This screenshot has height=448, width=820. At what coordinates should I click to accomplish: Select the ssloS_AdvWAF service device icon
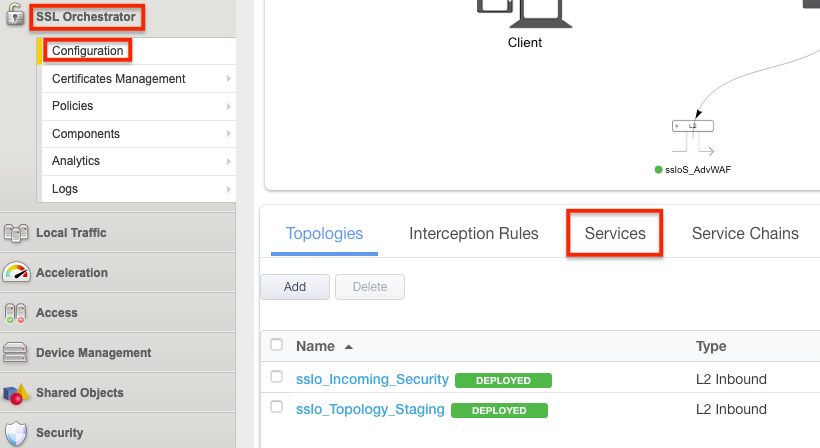pyautogui.click(x=693, y=126)
